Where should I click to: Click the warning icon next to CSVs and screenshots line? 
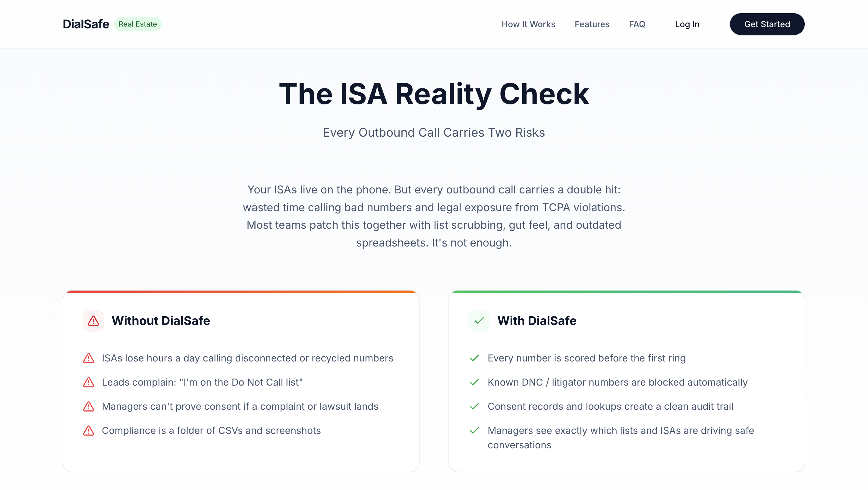88,431
